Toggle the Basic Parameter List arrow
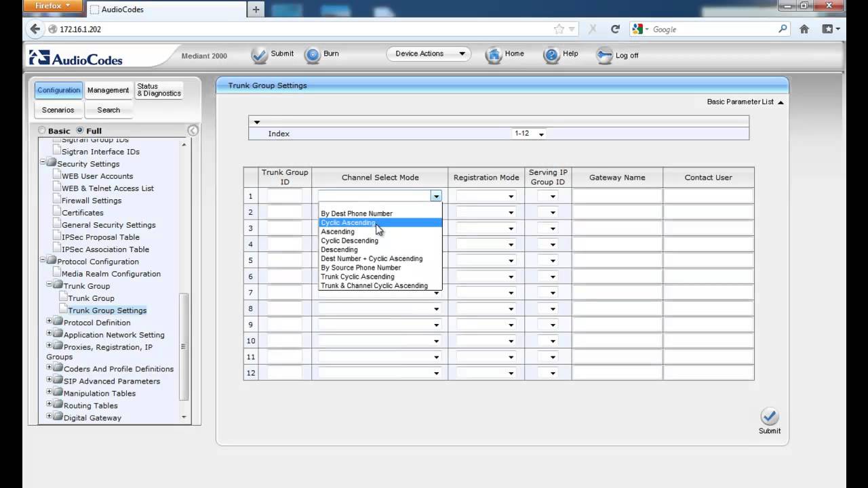Image resolution: width=868 pixels, height=488 pixels. point(781,102)
